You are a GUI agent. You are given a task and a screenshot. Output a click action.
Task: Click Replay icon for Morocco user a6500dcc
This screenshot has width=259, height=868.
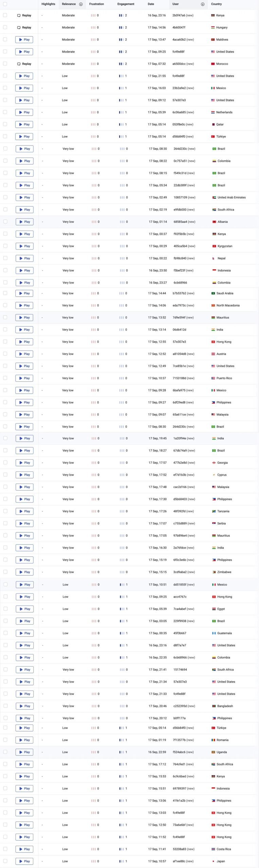(19, 64)
